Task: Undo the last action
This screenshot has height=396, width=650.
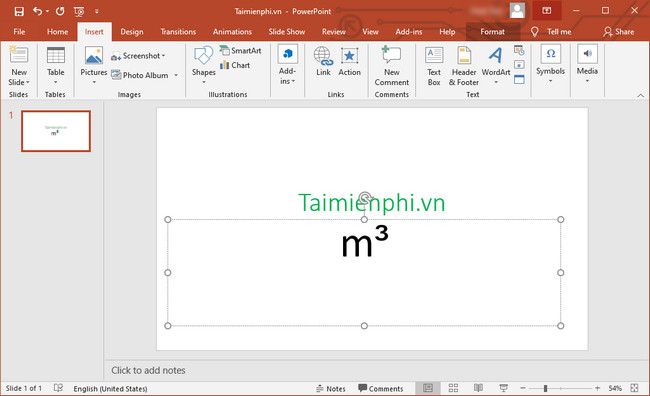Action: pos(38,11)
